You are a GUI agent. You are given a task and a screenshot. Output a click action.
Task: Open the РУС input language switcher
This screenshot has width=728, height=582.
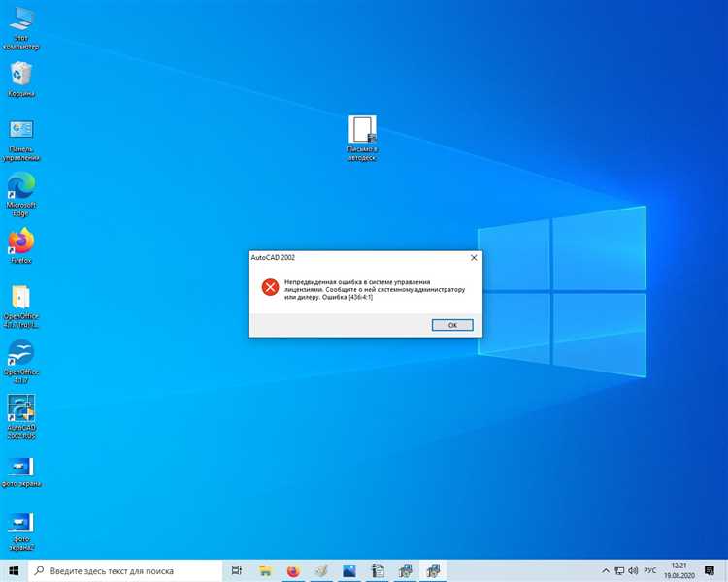650,571
